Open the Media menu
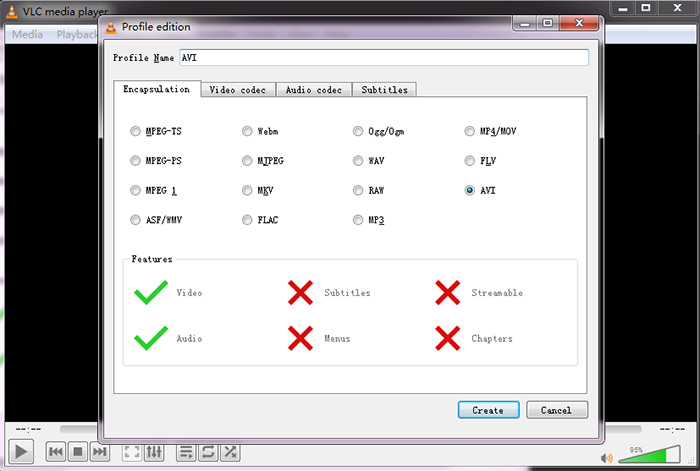Viewport: 700px width, 471px height. click(x=27, y=34)
